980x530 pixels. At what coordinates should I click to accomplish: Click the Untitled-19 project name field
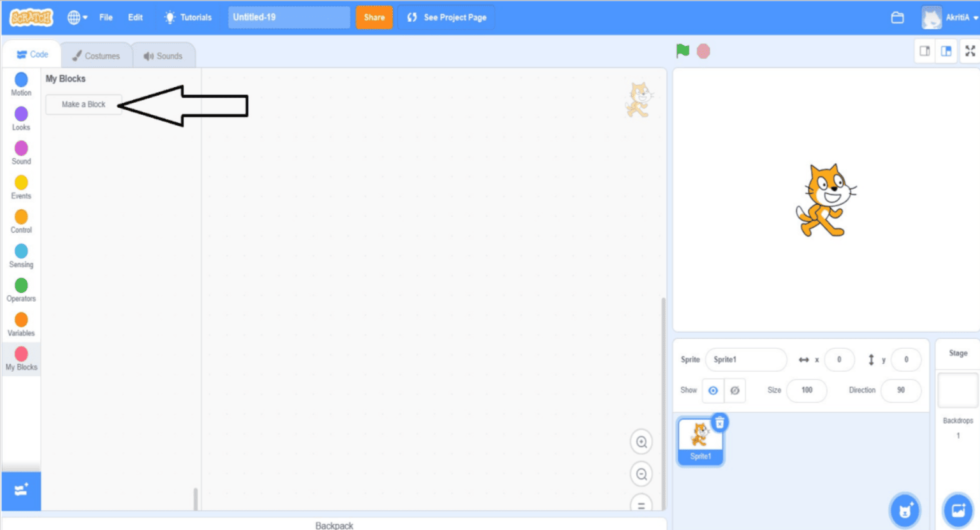[289, 18]
